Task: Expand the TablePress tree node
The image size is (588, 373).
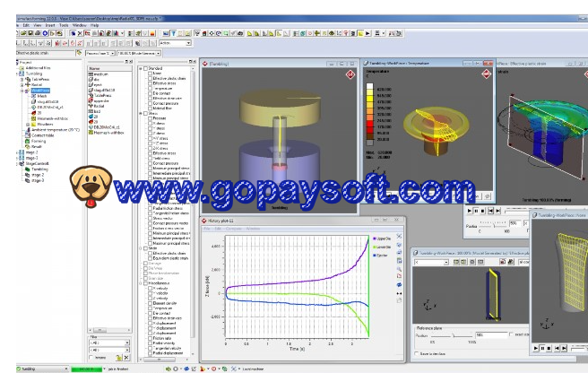Action: coord(22,80)
